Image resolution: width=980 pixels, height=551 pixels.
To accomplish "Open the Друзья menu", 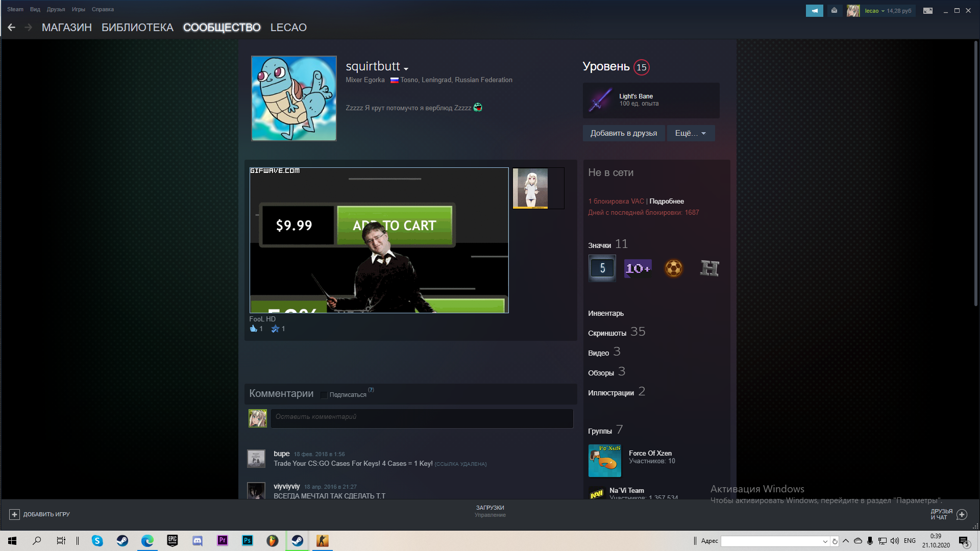I will tap(56, 9).
